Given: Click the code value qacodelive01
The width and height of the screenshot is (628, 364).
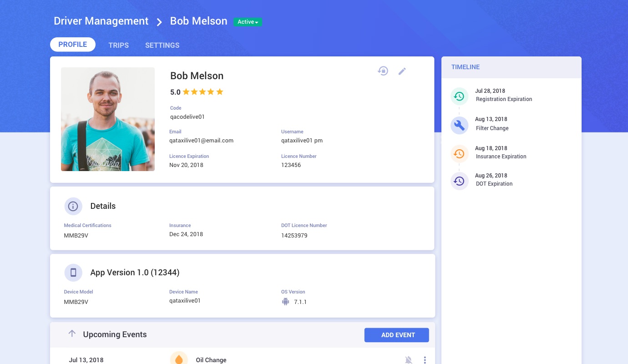Looking at the screenshot, I should point(187,117).
